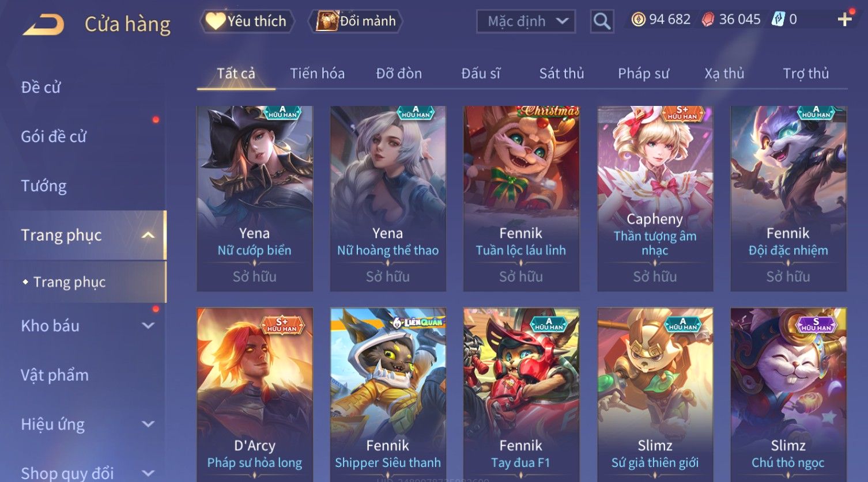Open the search magnifier icon

[602, 22]
